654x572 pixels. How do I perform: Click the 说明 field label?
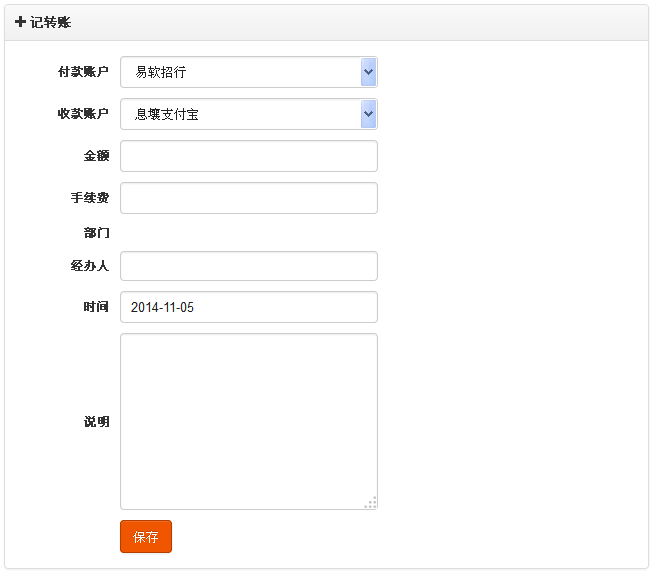96,421
